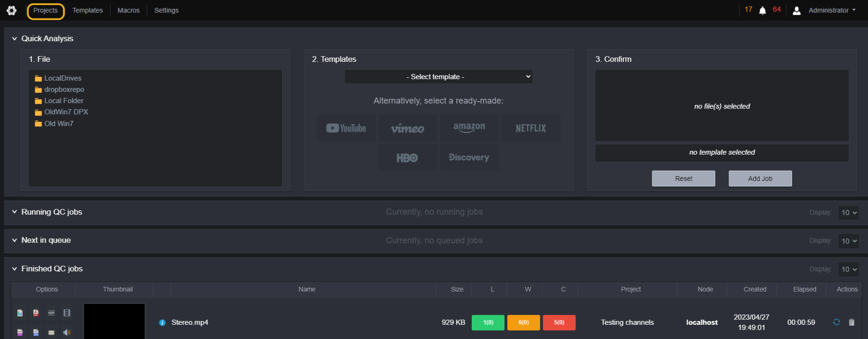The width and height of the screenshot is (868, 339).
Task: Go to the Projects tab
Action: pyautogui.click(x=45, y=11)
